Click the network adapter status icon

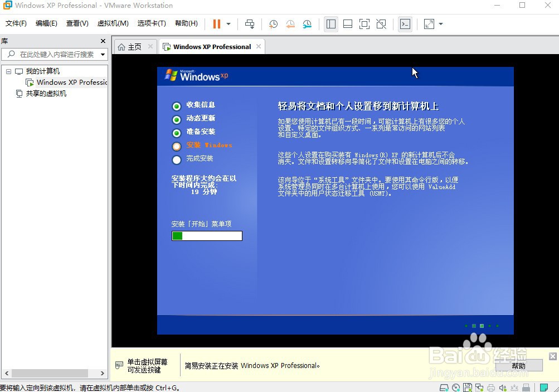pyautogui.click(x=479, y=388)
